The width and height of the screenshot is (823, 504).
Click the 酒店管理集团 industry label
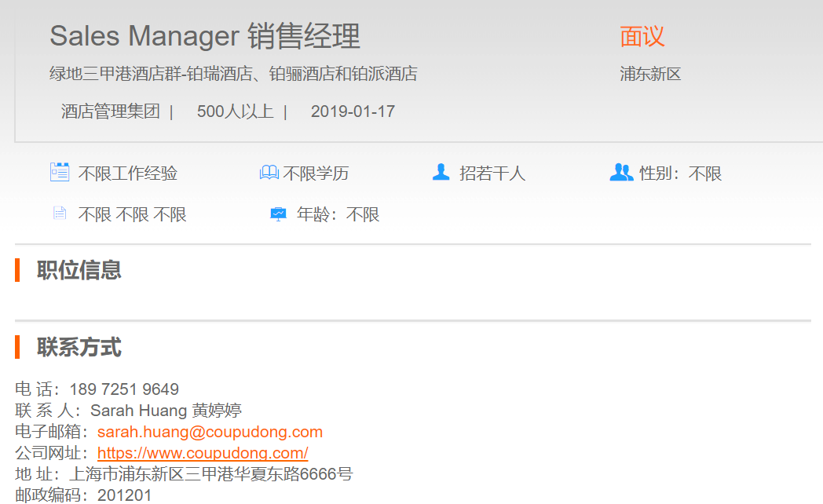(111, 111)
